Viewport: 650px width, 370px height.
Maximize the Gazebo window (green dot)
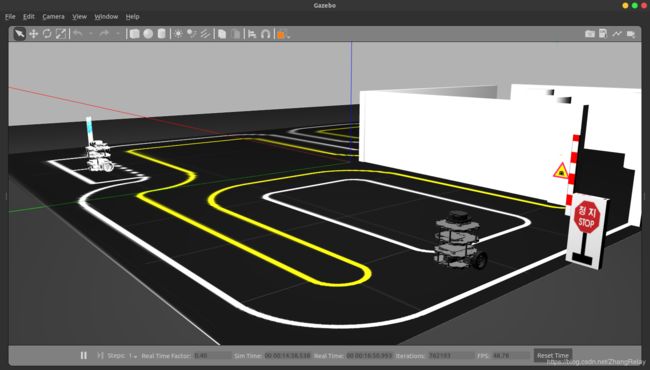coord(635,6)
